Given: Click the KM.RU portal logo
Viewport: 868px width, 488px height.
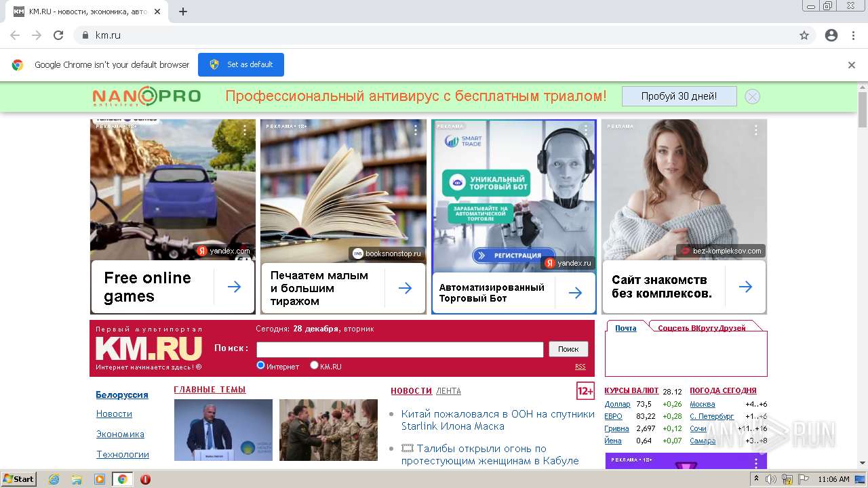Looking at the screenshot, I should coord(149,348).
